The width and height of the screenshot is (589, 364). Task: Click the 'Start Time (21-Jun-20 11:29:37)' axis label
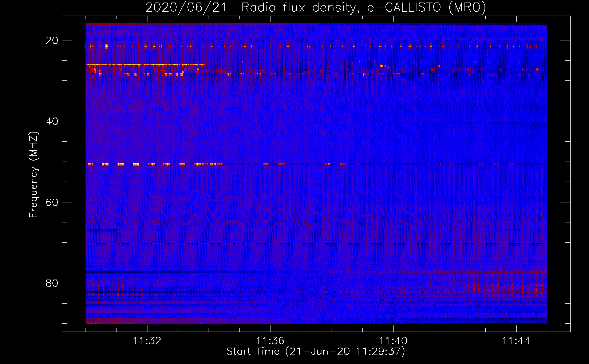point(316,352)
